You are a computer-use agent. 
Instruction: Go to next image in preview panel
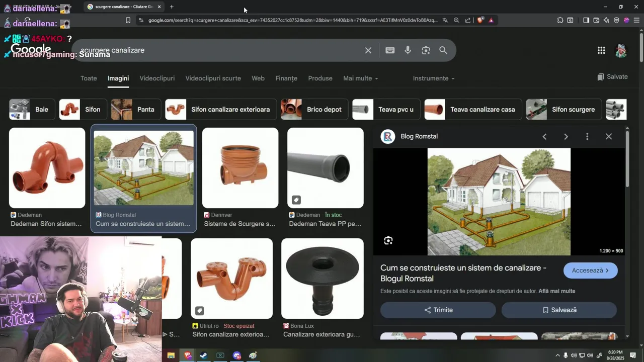click(566, 137)
